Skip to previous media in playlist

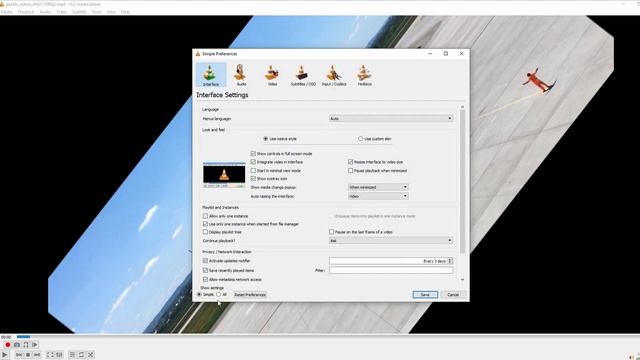(x=19, y=355)
